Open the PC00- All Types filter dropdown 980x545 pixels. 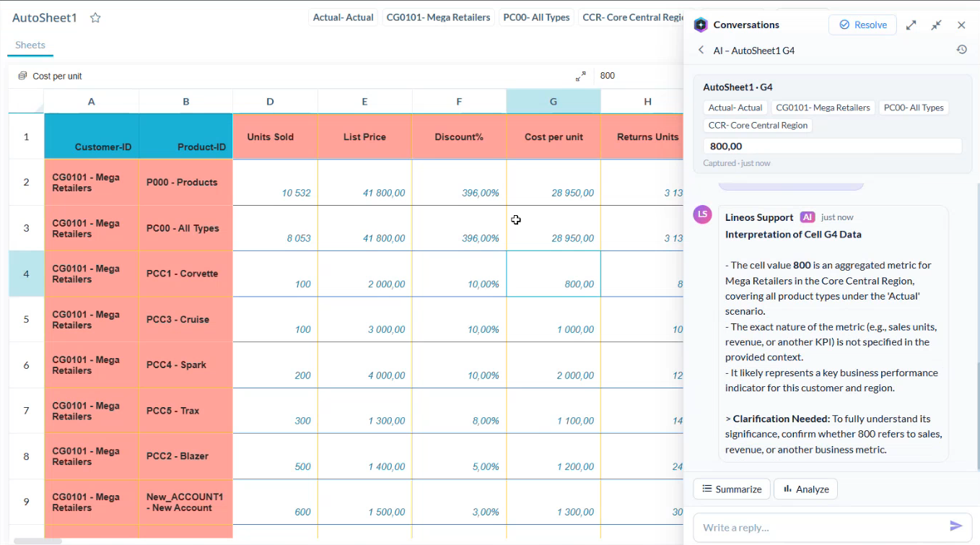[536, 17]
